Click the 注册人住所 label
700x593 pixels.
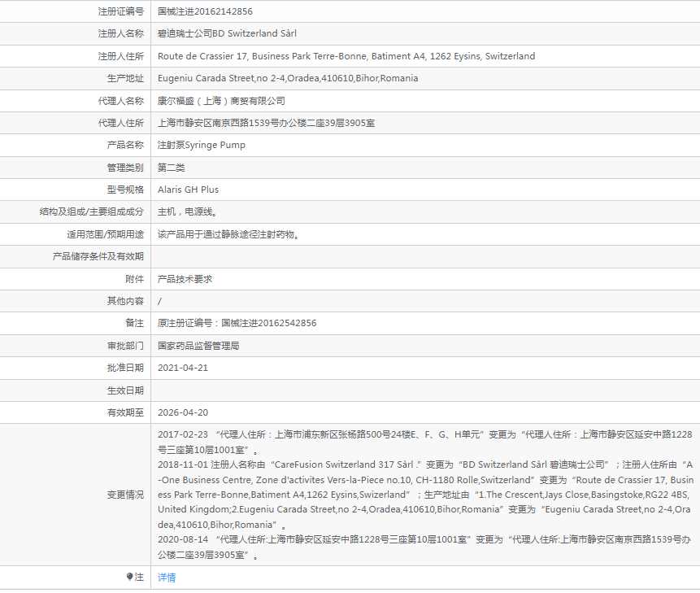(x=121, y=56)
